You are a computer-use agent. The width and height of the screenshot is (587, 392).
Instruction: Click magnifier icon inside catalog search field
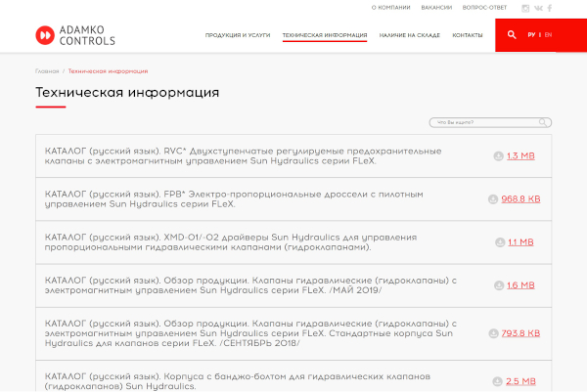tap(542, 122)
